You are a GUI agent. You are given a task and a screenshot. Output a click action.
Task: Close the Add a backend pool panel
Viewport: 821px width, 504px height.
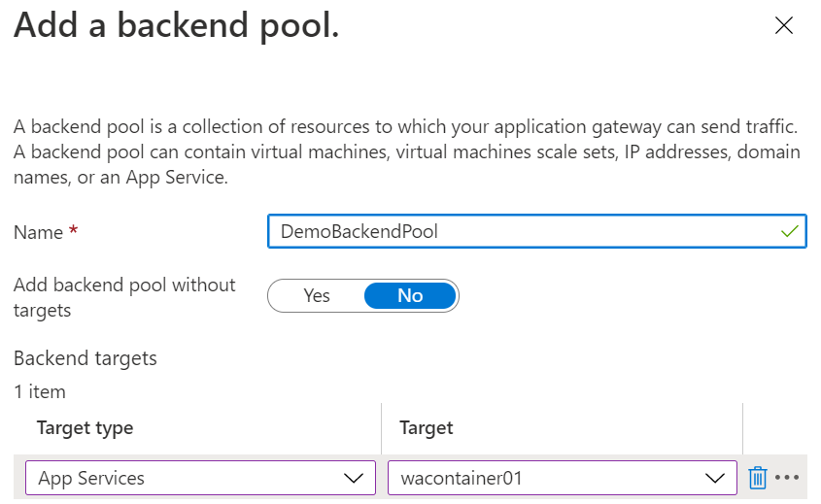(x=783, y=26)
